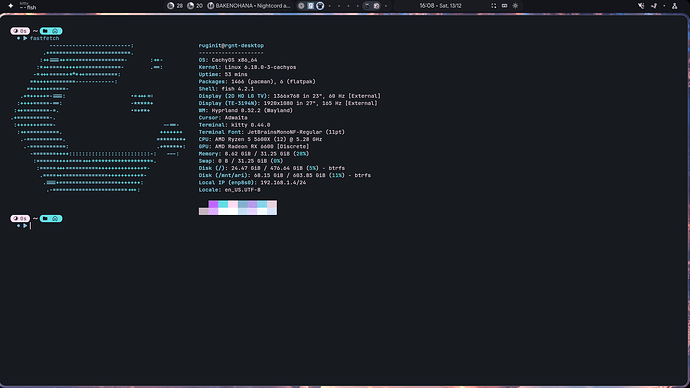Screen dimensions: 690x388
Task: Select the Shell: fish 4.2.1 line
Action: pyautogui.click(x=226, y=89)
